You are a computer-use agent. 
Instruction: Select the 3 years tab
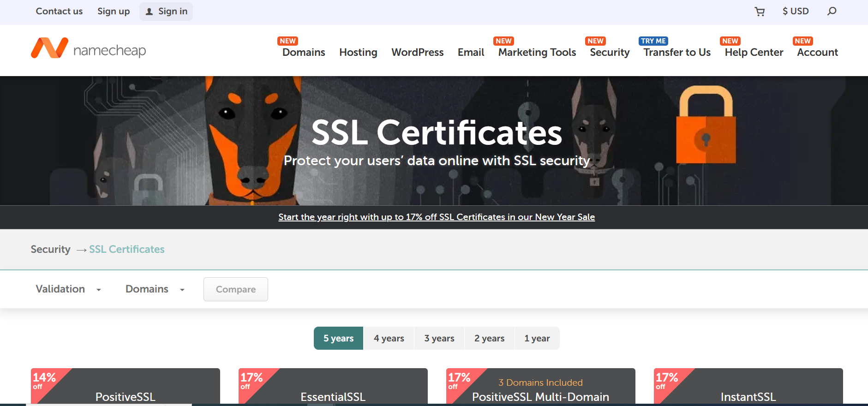click(439, 338)
